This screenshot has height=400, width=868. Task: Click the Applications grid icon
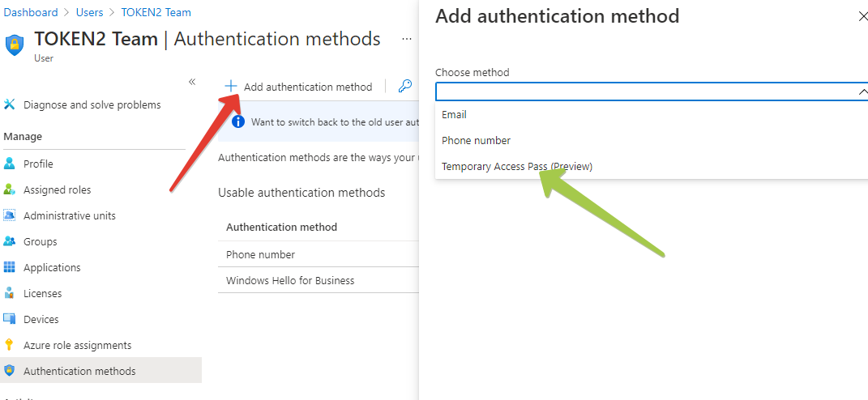(x=10, y=267)
